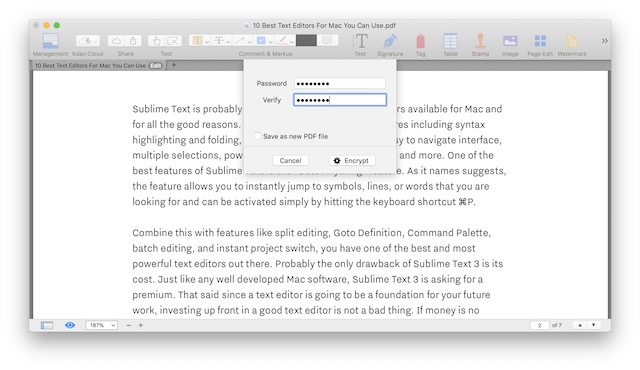Click into the Password field

tap(340, 83)
